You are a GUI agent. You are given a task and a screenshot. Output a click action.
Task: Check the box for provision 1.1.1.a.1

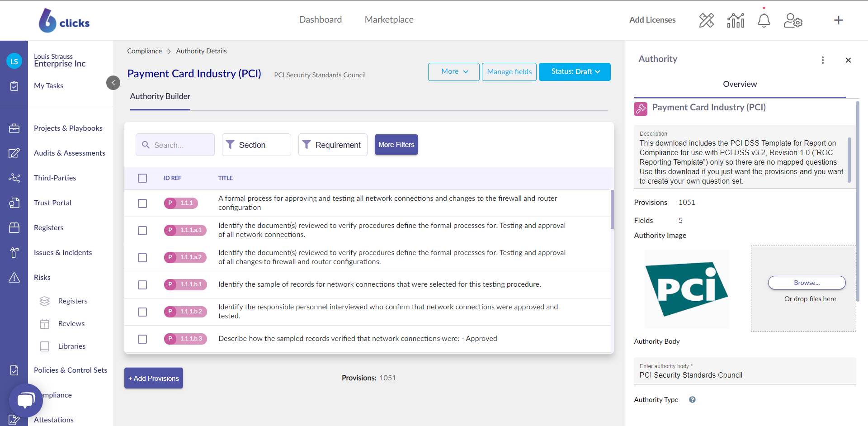click(x=142, y=231)
